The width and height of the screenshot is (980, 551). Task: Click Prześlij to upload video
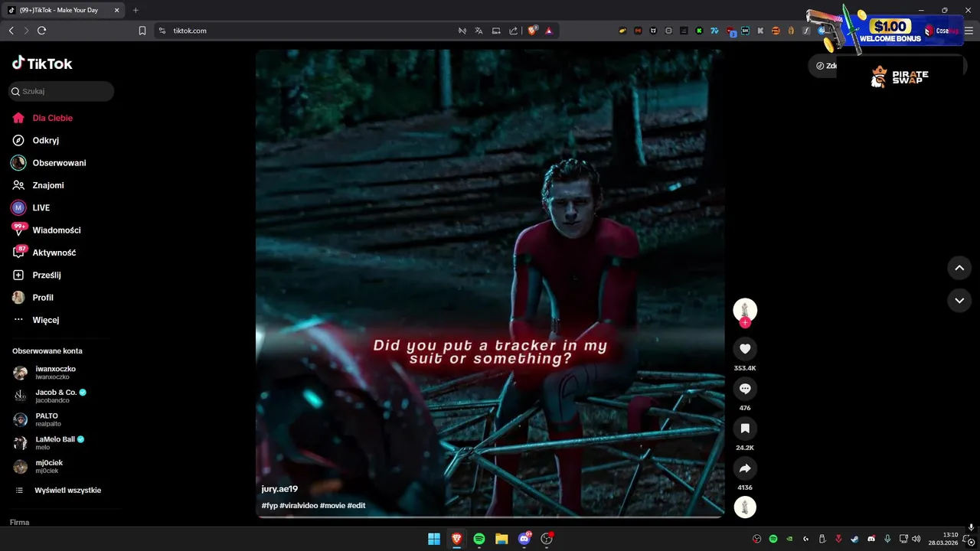pyautogui.click(x=37, y=275)
